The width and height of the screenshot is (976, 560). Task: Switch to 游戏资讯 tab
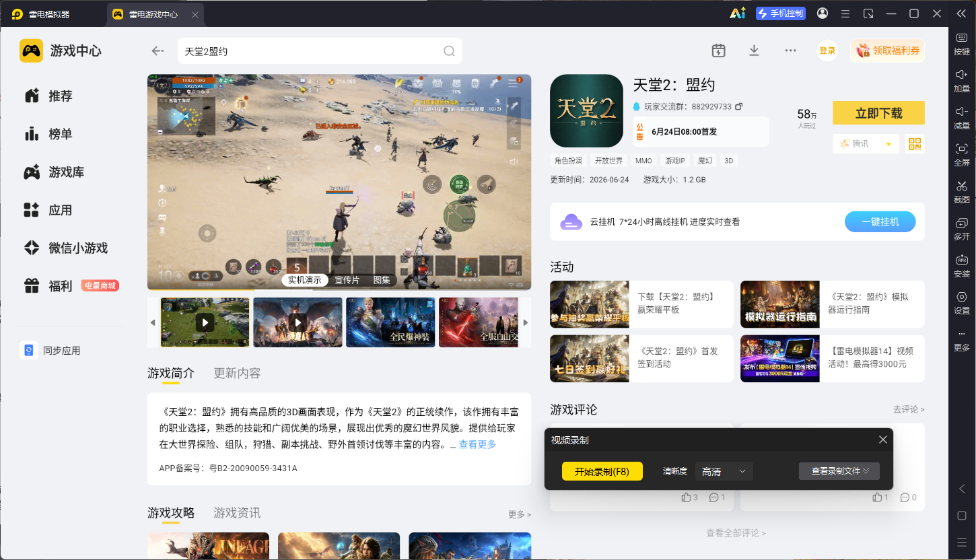pos(237,513)
